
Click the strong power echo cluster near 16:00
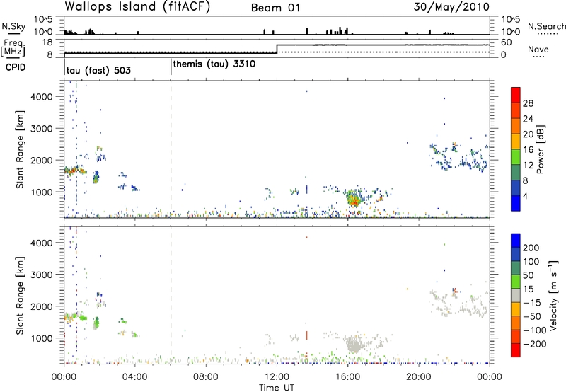(354, 198)
